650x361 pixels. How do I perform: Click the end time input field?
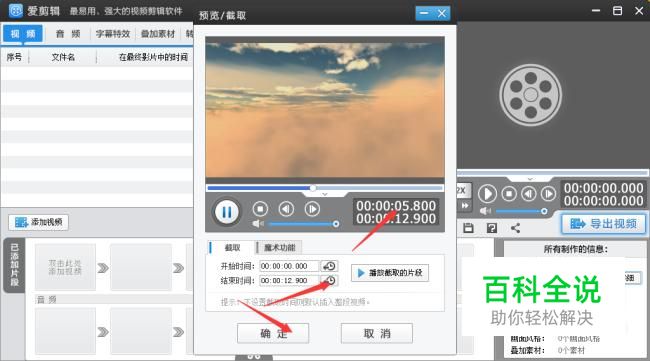click(289, 281)
